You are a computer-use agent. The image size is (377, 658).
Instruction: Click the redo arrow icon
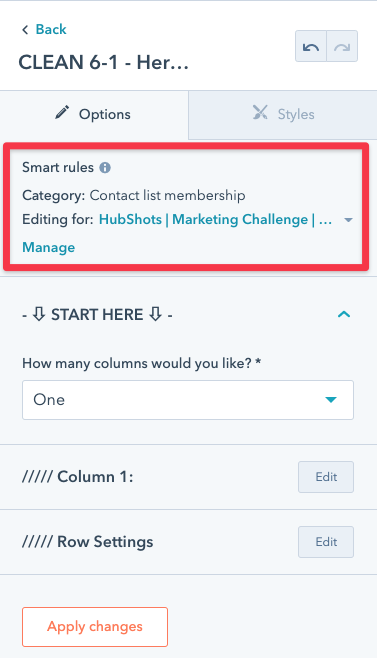pos(342,47)
